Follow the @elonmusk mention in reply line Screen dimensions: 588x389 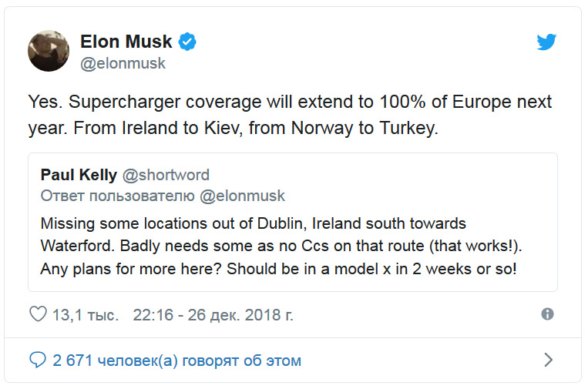[242, 196]
